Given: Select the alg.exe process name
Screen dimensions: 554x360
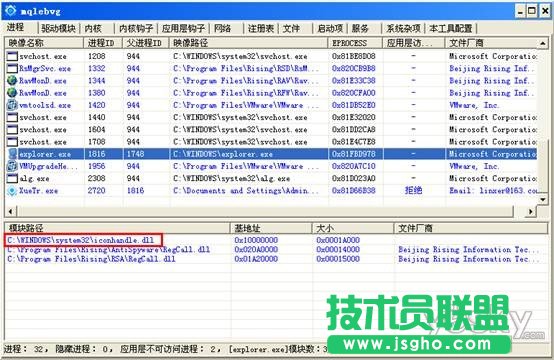Looking at the screenshot, I should point(34,179).
